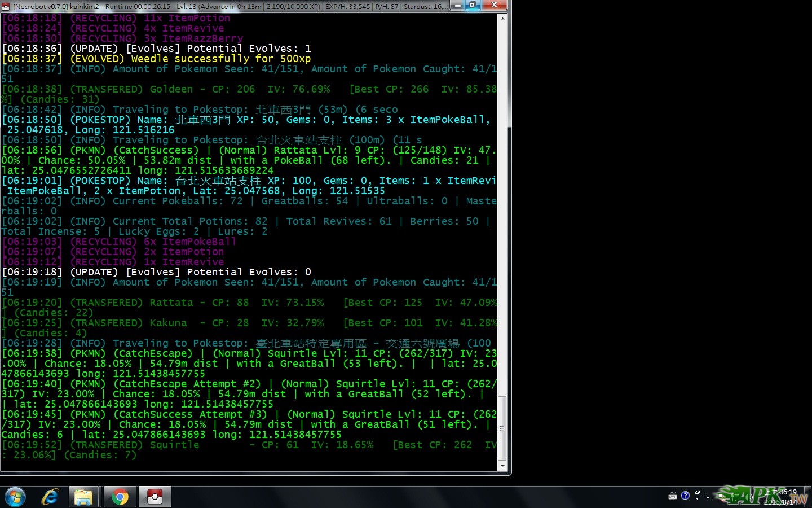The height and width of the screenshot is (508, 812).
Task: Maximize the Necrobot console window
Action: 473,5
